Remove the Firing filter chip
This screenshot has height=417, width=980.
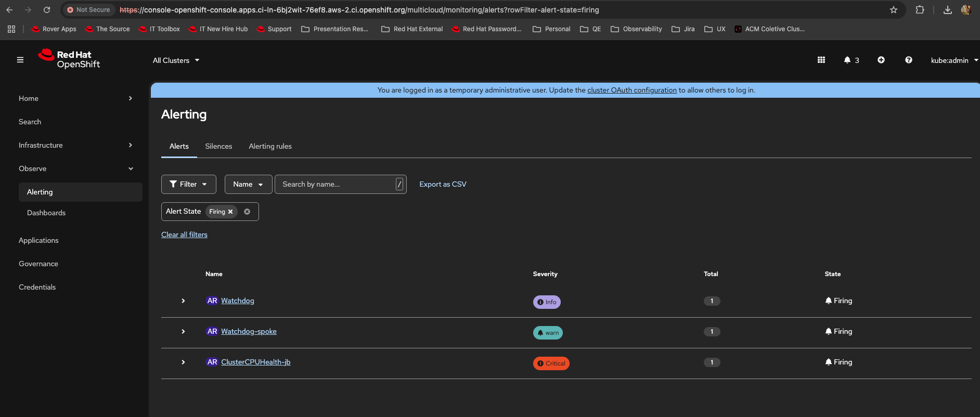pos(230,212)
